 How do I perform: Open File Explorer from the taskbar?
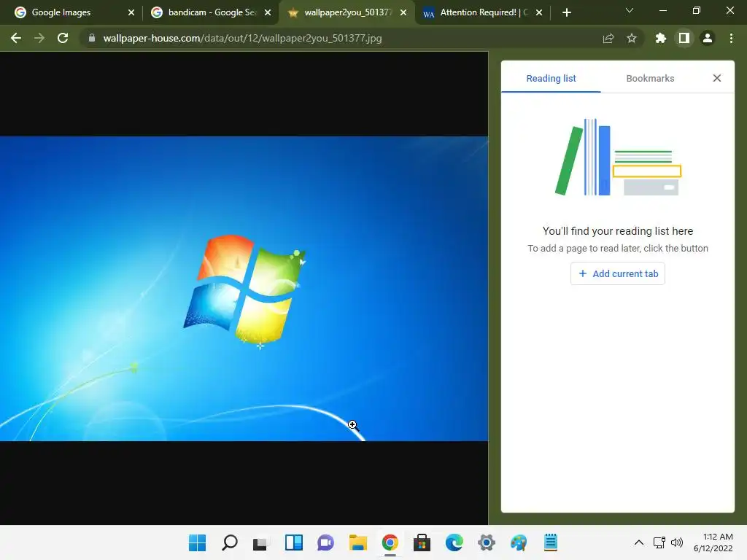tap(357, 542)
